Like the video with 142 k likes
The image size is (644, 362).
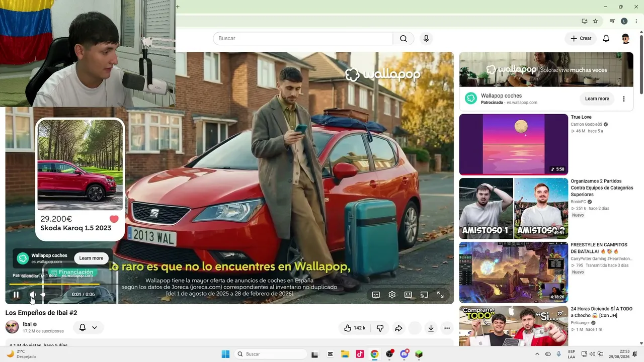pyautogui.click(x=354, y=328)
